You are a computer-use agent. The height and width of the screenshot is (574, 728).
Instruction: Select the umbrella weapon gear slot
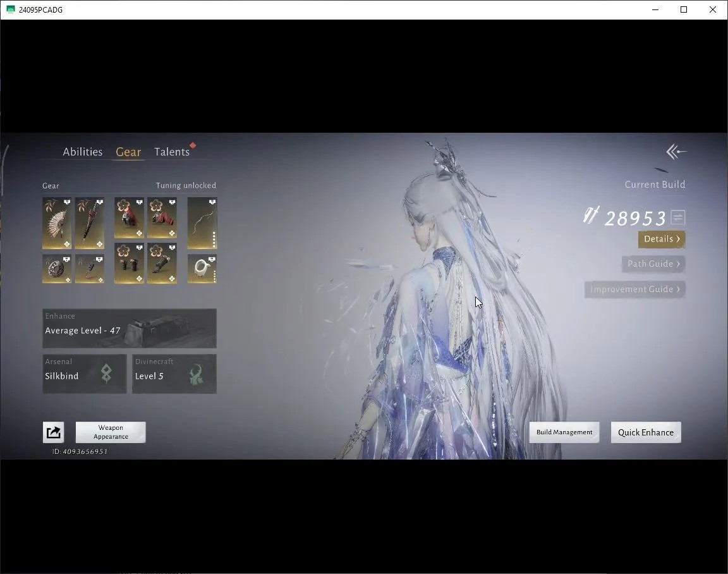point(90,223)
